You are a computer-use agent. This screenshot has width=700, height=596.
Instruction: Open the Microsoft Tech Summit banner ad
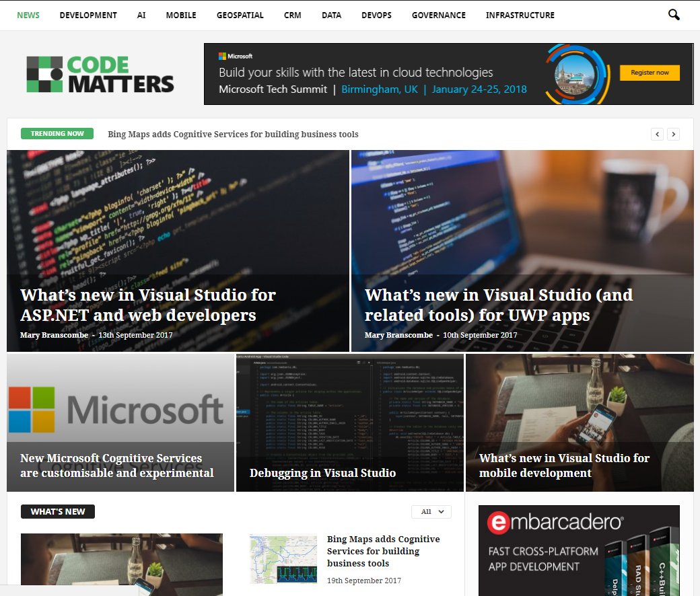point(449,74)
